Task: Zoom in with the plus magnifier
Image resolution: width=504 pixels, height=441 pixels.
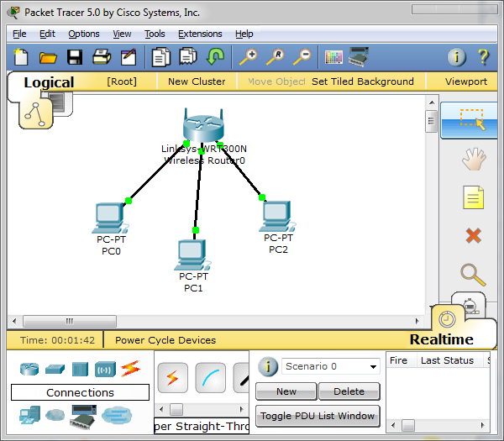Action: tap(249, 57)
